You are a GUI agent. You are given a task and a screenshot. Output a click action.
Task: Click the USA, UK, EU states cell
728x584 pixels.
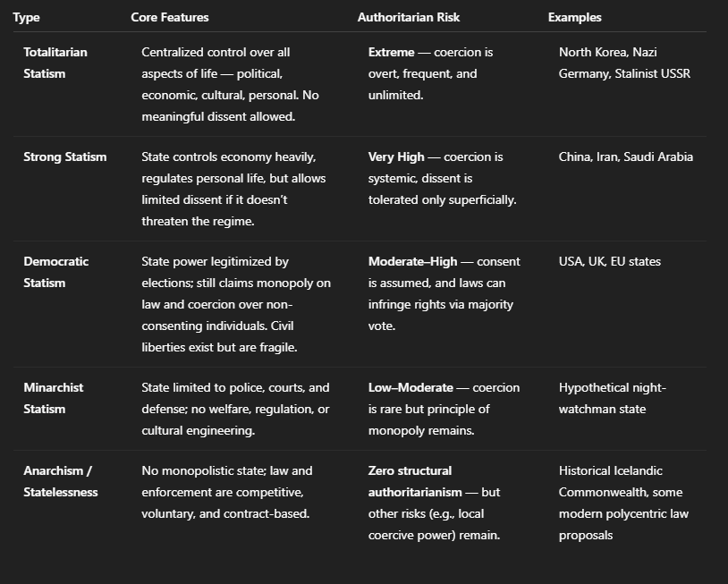click(x=610, y=261)
